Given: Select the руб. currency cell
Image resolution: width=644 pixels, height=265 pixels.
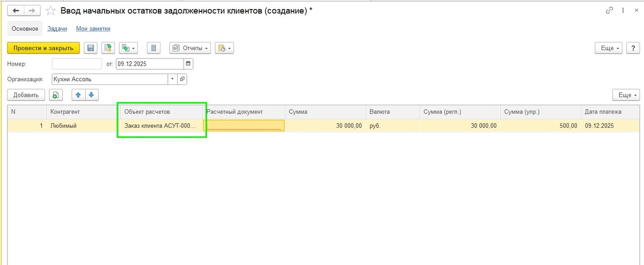Looking at the screenshot, I should click(x=393, y=126).
